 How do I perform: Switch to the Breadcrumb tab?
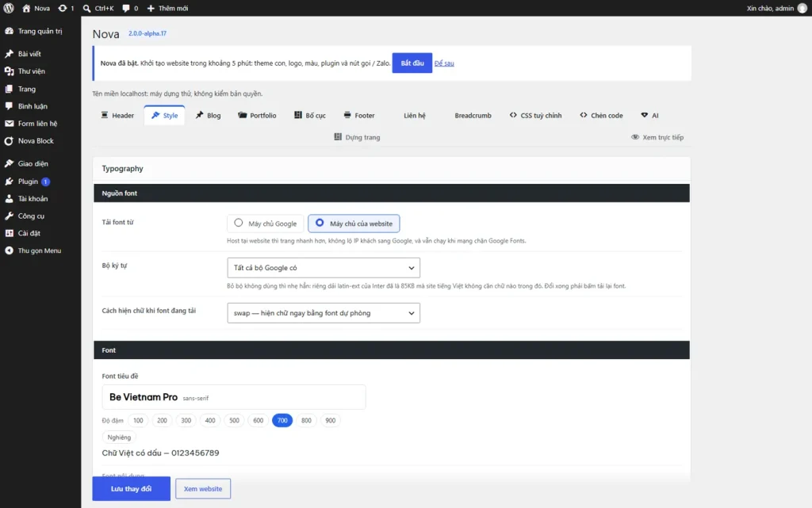473,116
